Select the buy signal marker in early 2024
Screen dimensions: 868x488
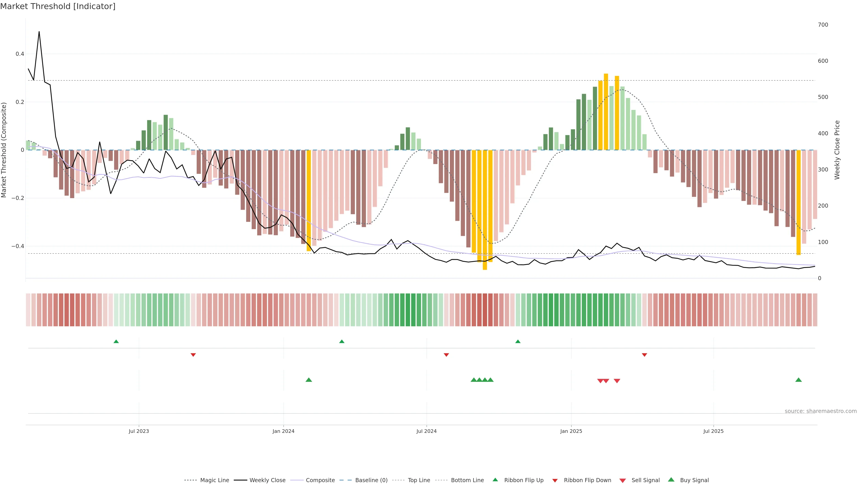pyautogui.click(x=309, y=380)
